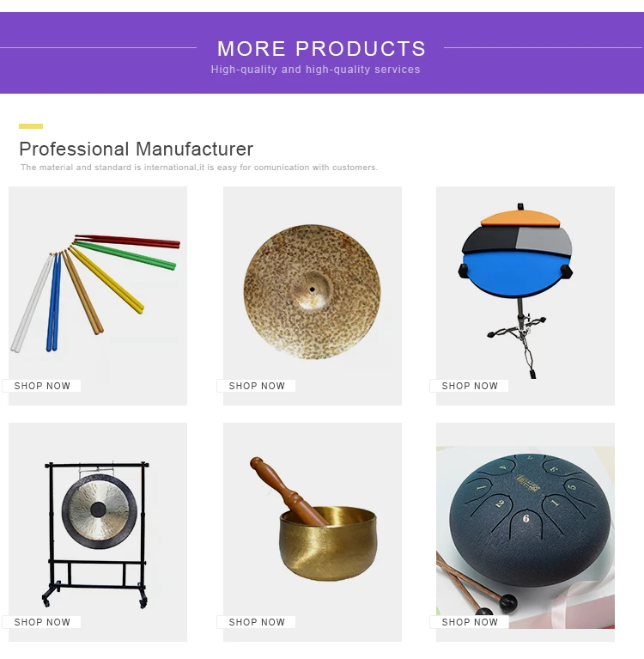
Task: Select the blue drumstick pair
Action: [x=53, y=302]
